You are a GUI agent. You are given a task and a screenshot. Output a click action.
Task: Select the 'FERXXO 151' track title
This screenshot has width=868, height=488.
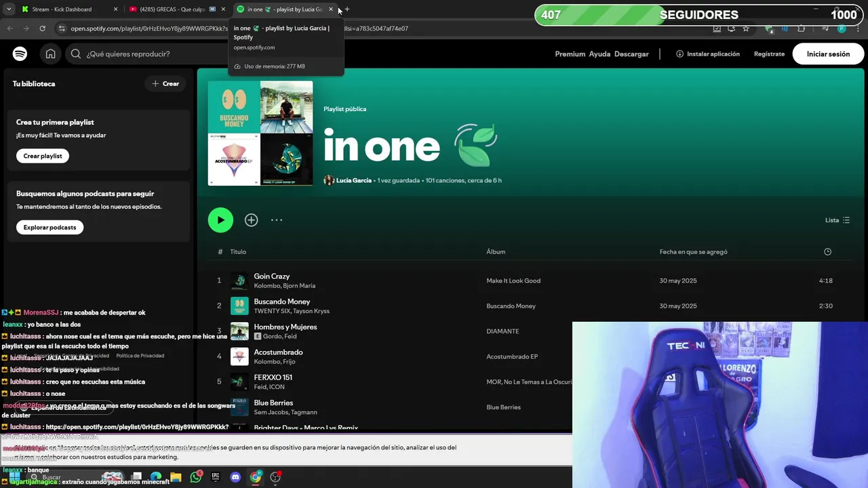coord(273,378)
